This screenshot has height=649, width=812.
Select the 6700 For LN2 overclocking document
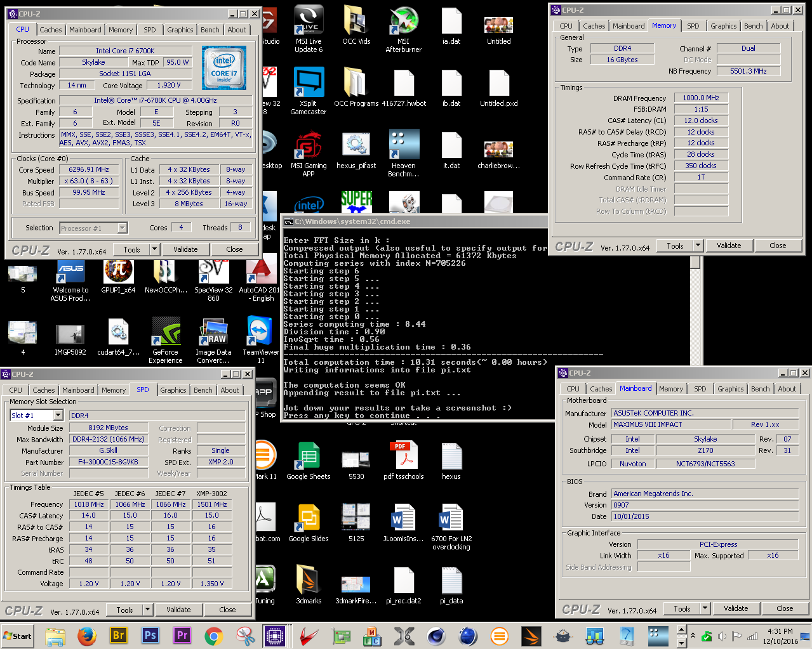pyautogui.click(x=451, y=527)
